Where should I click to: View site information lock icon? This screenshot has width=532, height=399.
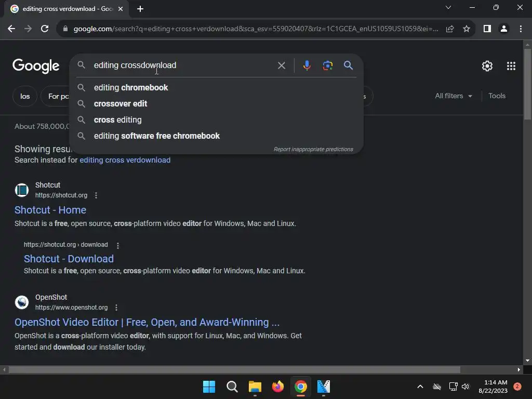click(x=65, y=29)
